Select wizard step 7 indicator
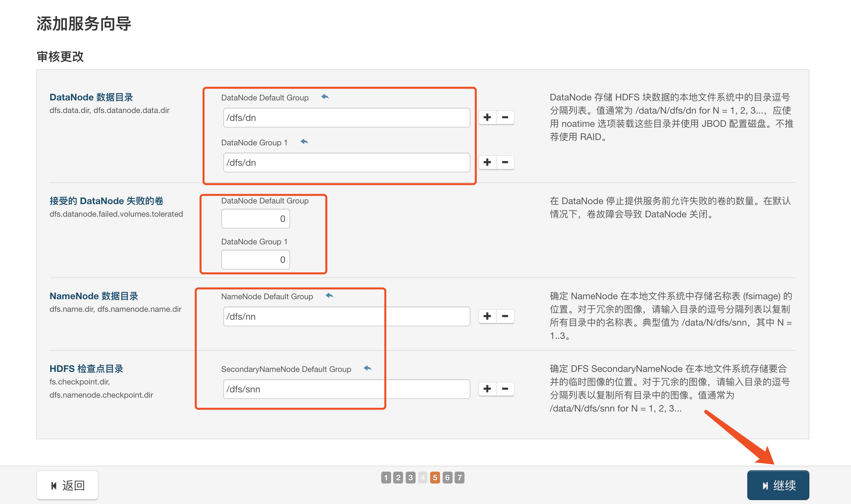 coord(460,478)
